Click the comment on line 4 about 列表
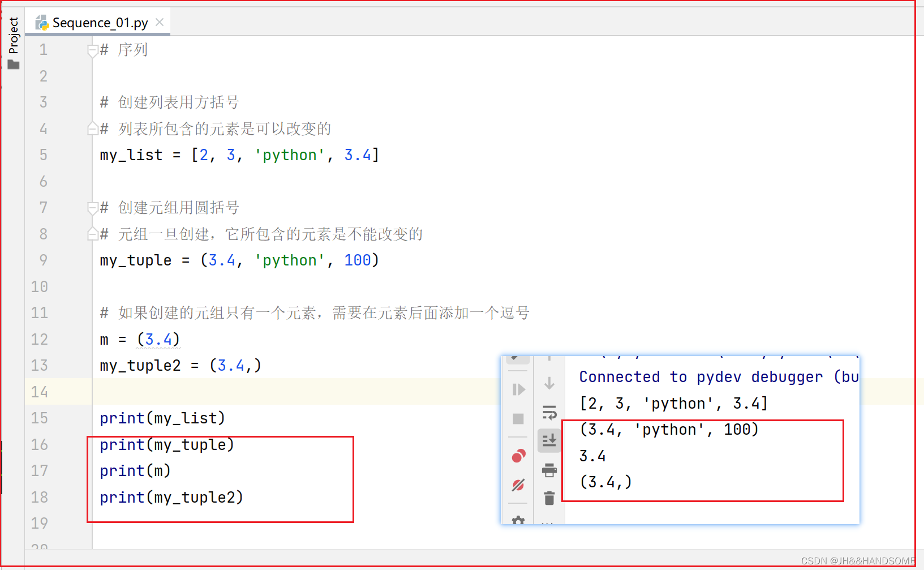The height and width of the screenshot is (570, 924). [x=216, y=129]
